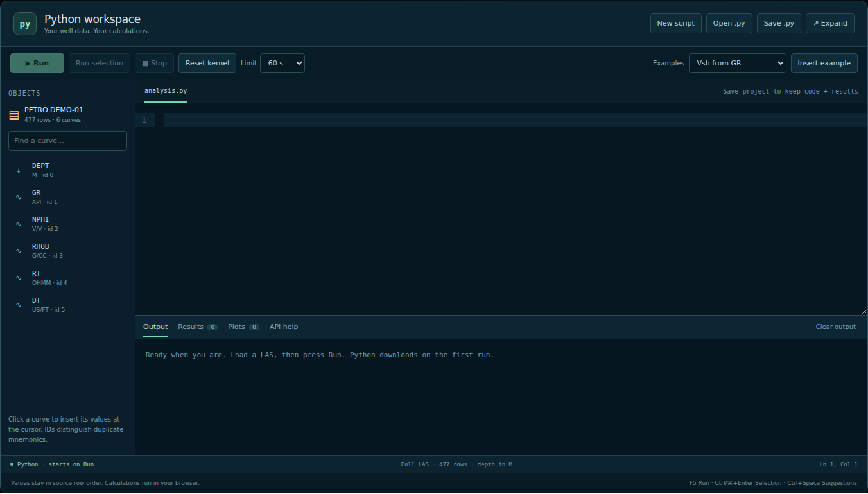
Task: Click Reset kernel
Action: 207,63
